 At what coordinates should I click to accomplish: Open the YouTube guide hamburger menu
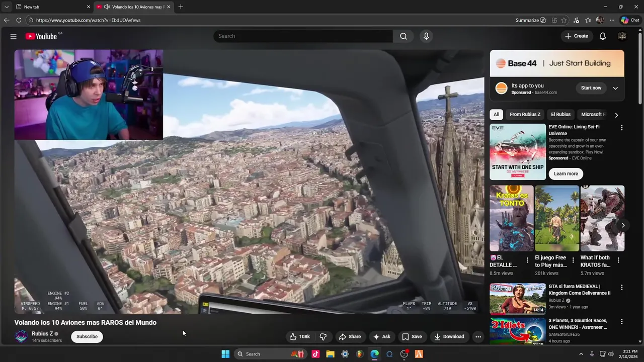pos(14,36)
